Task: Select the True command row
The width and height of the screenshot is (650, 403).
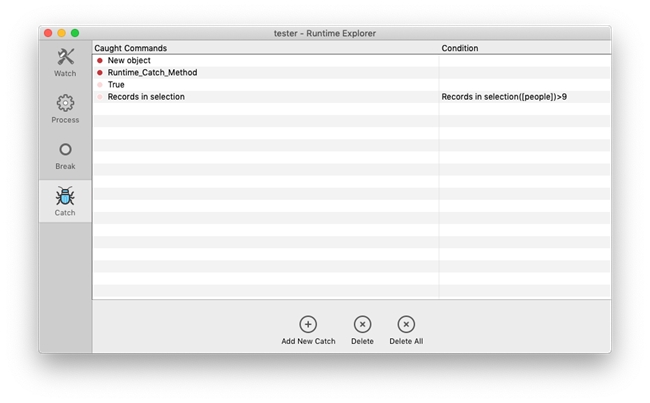Action: click(x=116, y=85)
